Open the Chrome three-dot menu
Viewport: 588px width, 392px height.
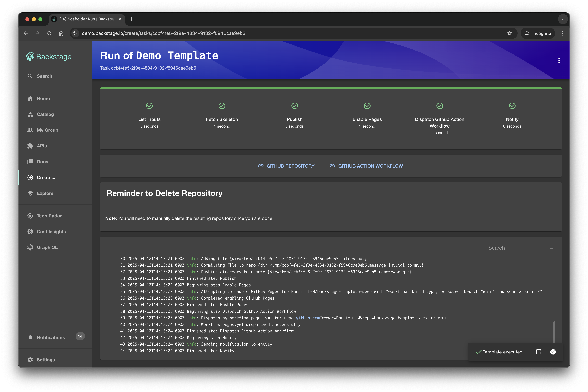(x=562, y=33)
